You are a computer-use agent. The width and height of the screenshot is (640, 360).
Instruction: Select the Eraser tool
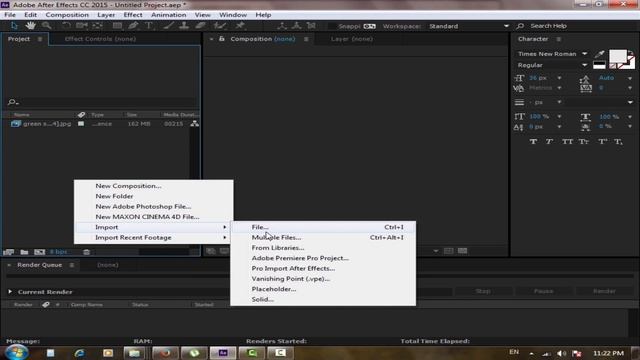200,26
